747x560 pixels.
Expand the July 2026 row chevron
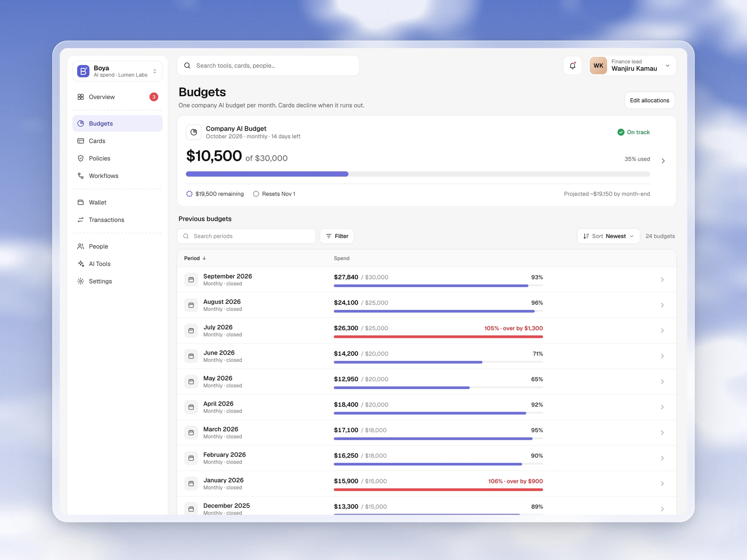tap(662, 330)
